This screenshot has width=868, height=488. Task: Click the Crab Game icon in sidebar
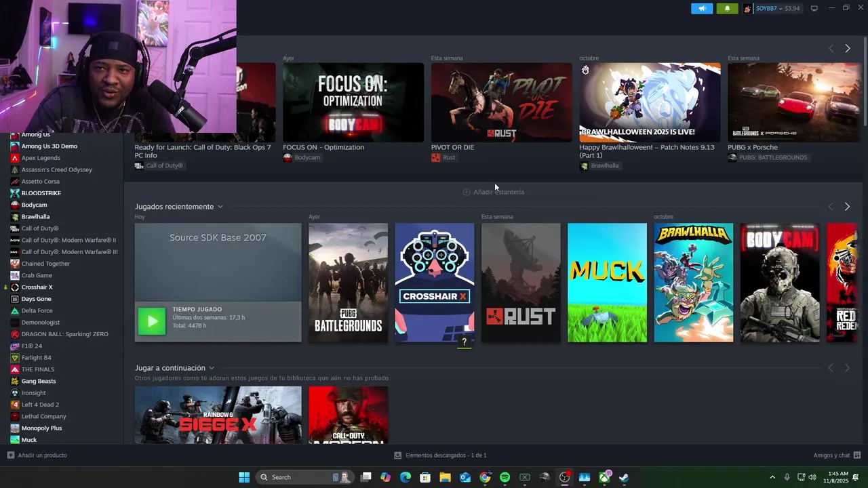point(15,275)
